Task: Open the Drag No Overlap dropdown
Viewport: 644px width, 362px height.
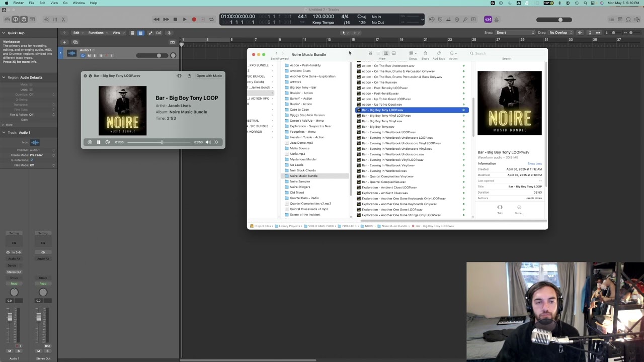Action: point(560,33)
